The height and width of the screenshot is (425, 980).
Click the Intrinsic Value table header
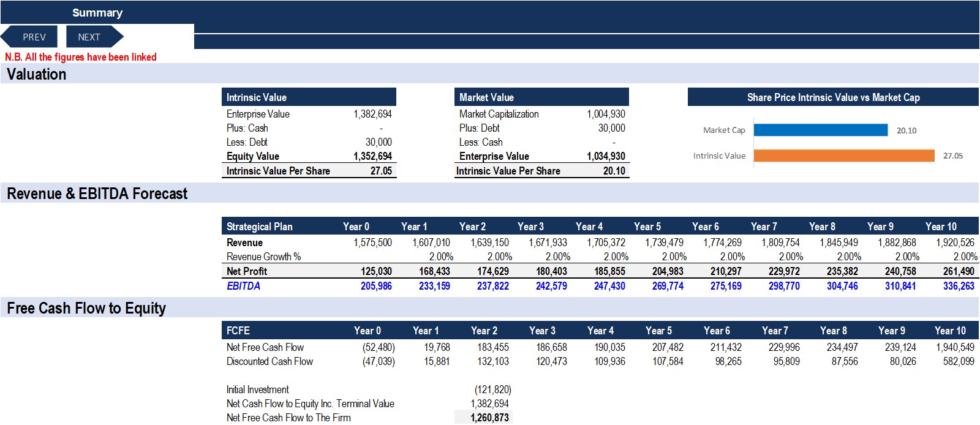(309, 97)
